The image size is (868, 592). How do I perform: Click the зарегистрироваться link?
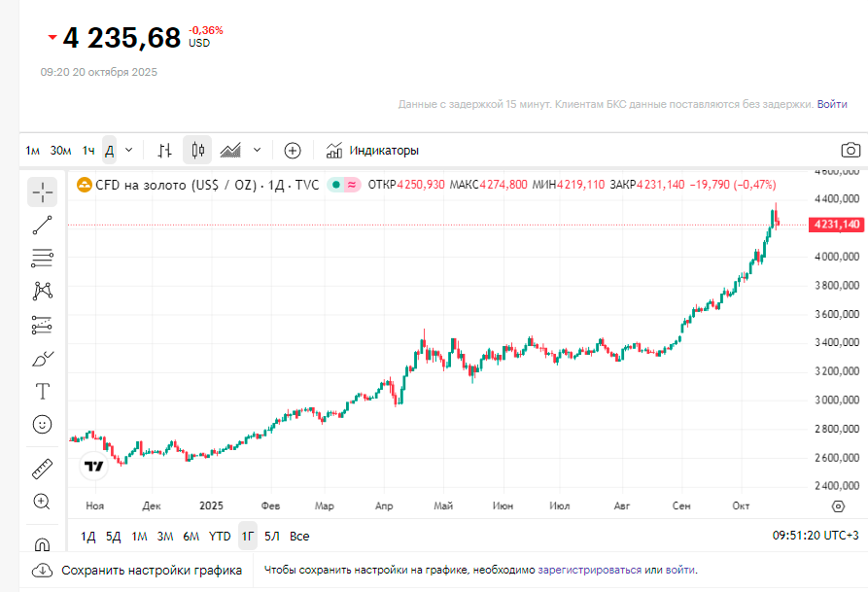tap(589, 570)
